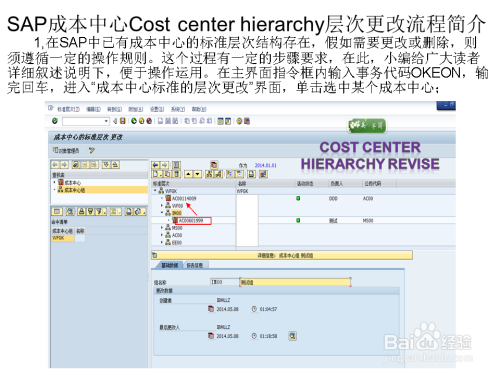
Task: Collapse the WFGK root node
Action: click(155, 191)
